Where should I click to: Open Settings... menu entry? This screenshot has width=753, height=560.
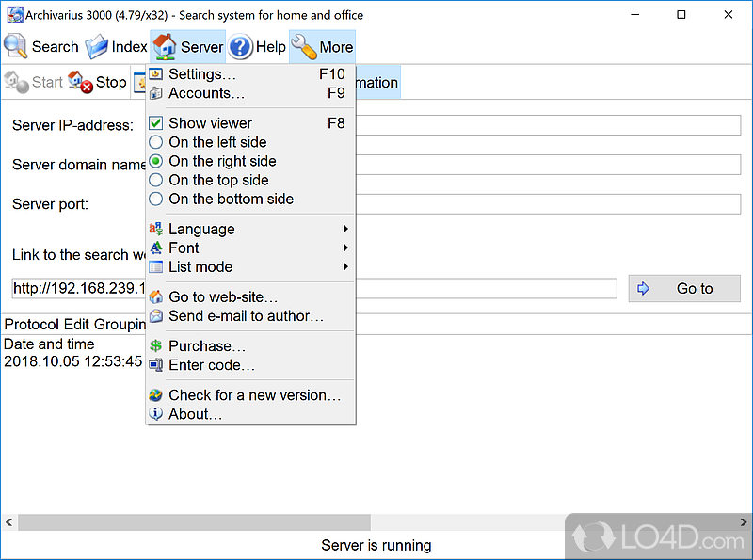pyautogui.click(x=250, y=74)
